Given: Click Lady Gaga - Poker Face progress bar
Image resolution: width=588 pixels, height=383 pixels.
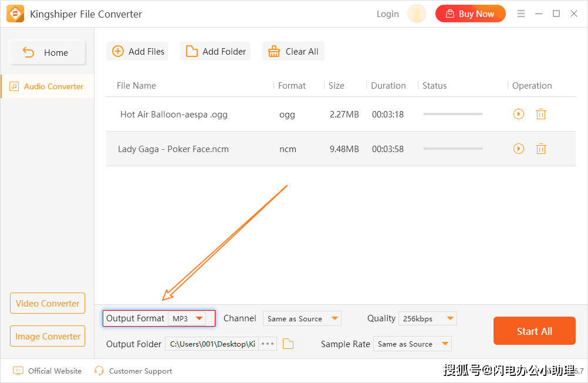Looking at the screenshot, I should [x=452, y=149].
